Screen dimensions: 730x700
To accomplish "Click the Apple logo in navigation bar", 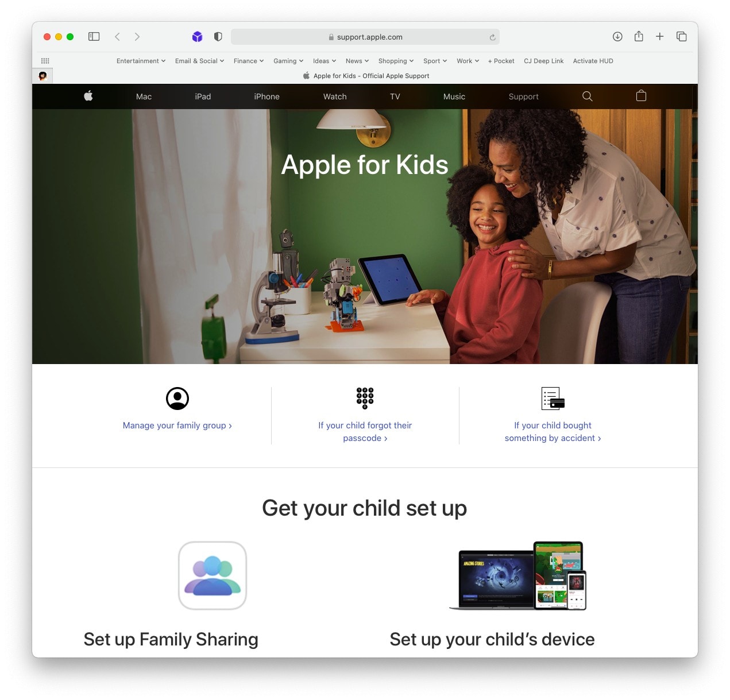I will coord(88,96).
